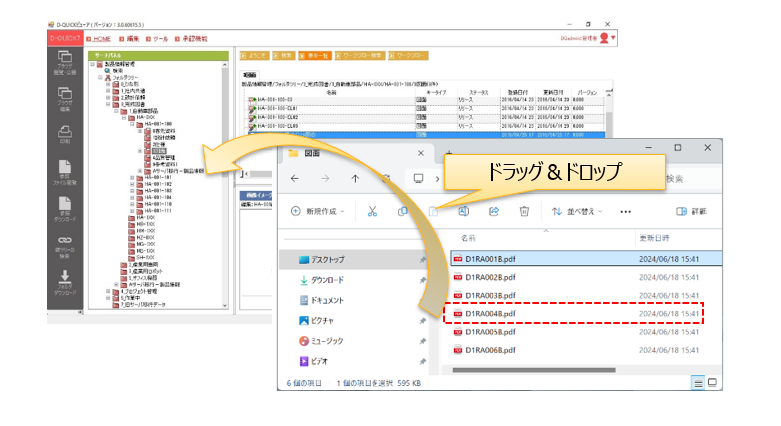Open the 新規作成 dropdown

[318, 211]
